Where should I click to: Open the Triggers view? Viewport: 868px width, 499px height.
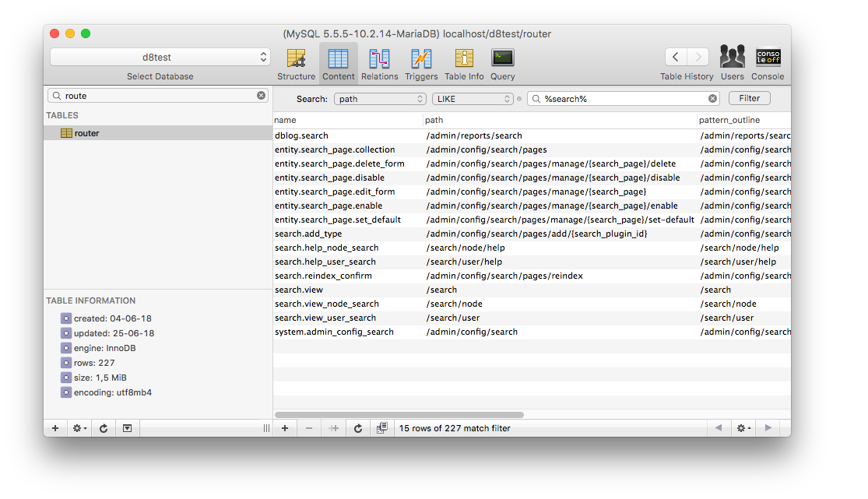point(421,62)
